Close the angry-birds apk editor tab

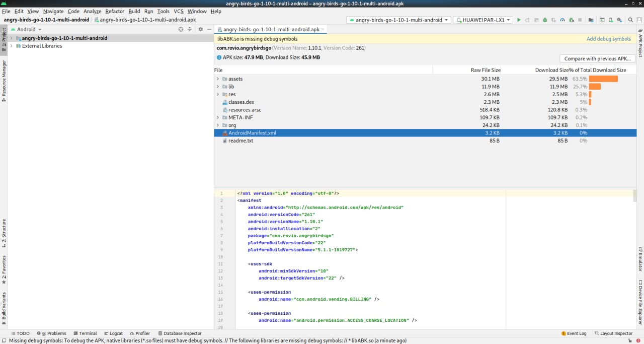click(x=323, y=30)
